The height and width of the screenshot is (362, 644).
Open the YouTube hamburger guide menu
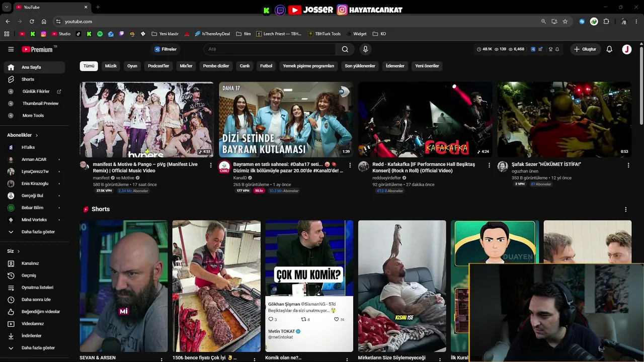pos(11,49)
